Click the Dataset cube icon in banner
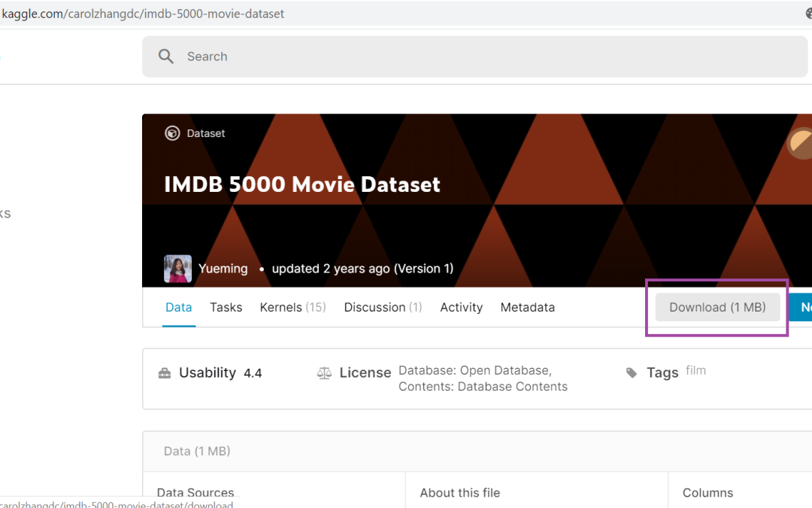Viewport: 812px width, 508px height. coord(172,133)
